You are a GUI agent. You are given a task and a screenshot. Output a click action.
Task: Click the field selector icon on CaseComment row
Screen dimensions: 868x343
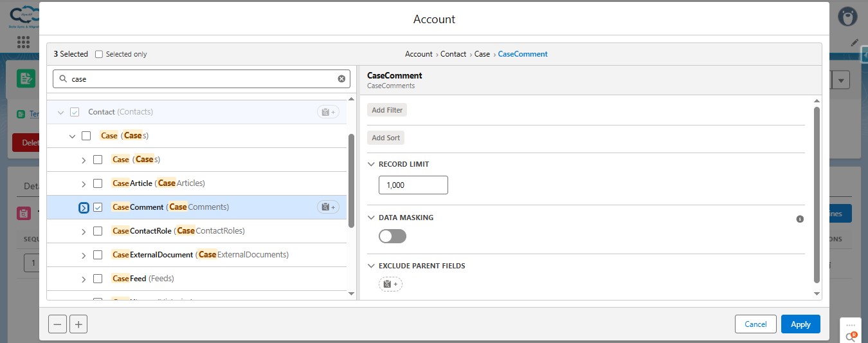328,207
